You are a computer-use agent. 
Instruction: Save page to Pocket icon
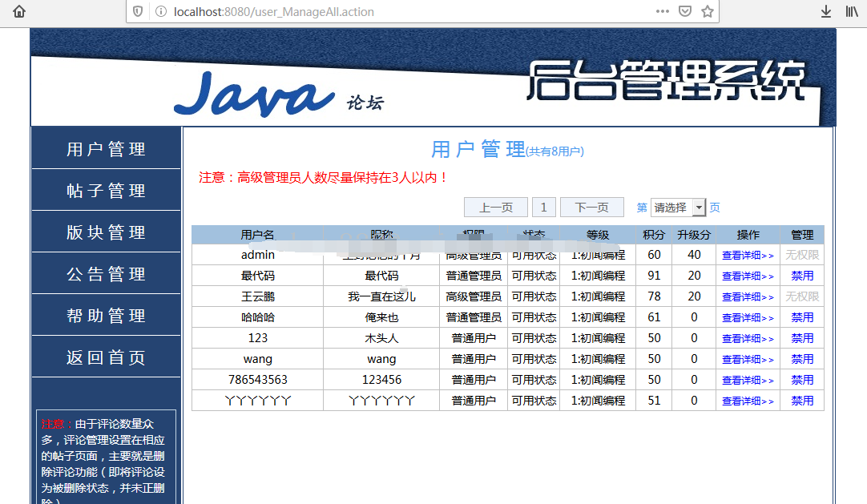click(685, 11)
